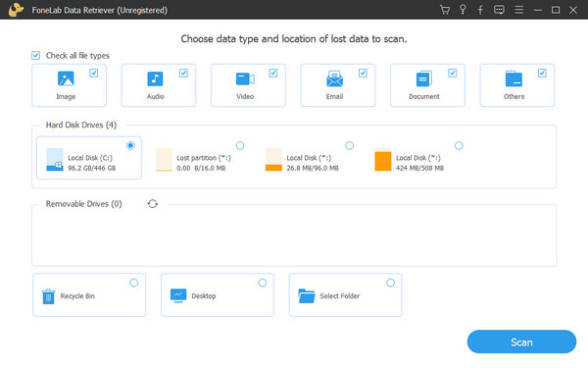Select the Desktop radio button
The width and height of the screenshot is (588, 368).
(263, 283)
